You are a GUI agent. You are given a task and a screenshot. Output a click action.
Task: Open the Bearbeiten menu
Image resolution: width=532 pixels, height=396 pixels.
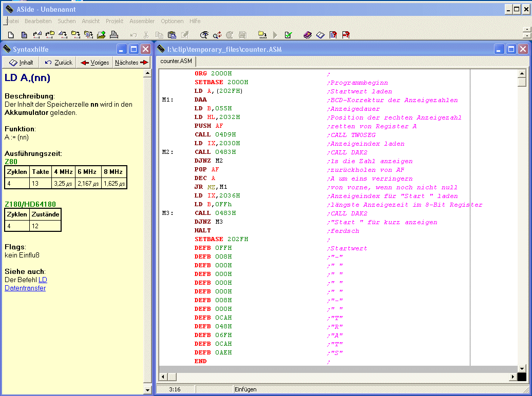point(38,21)
